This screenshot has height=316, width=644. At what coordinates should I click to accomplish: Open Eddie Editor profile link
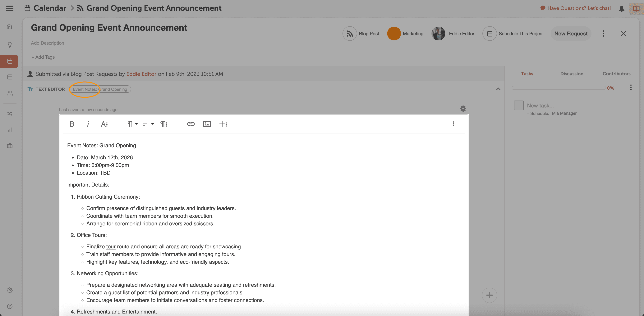coord(141,74)
